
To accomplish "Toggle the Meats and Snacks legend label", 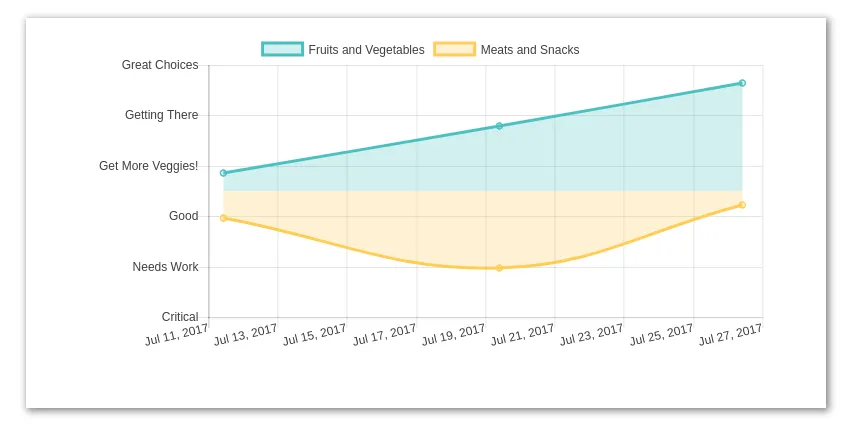I will coord(529,50).
